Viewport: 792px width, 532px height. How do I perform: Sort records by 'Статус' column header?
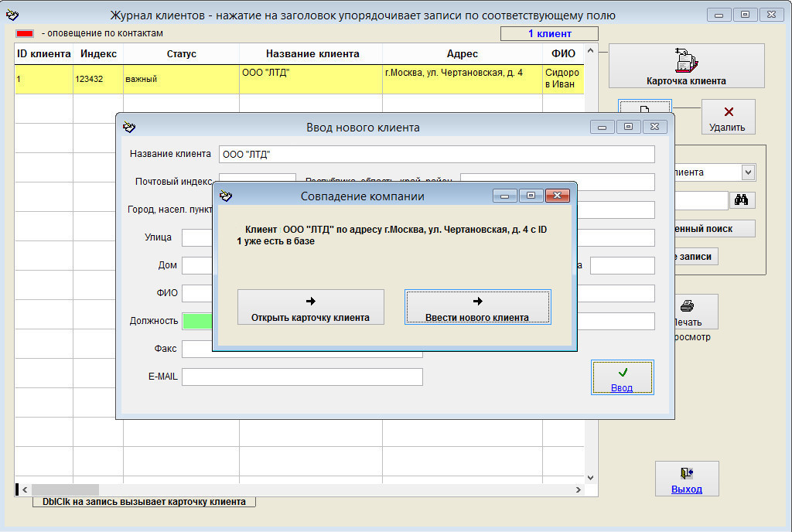click(x=181, y=54)
